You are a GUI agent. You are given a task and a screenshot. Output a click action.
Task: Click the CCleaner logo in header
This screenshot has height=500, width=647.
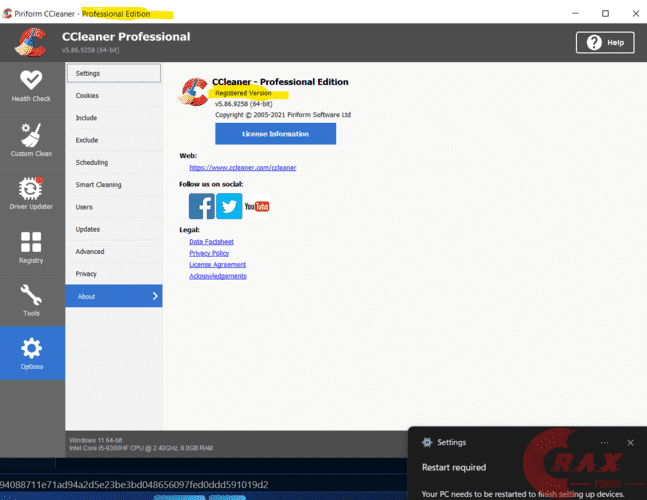point(31,42)
